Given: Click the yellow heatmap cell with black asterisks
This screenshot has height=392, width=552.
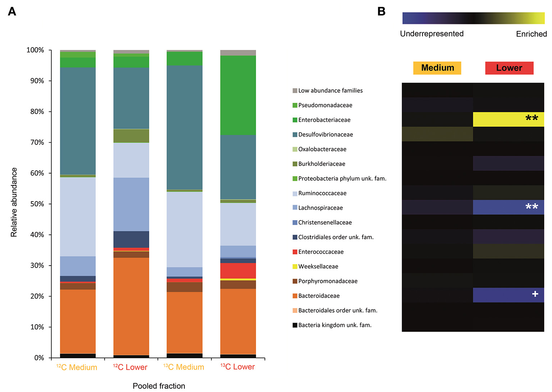Looking at the screenshot, I should pyautogui.click(x=508, y=119).
